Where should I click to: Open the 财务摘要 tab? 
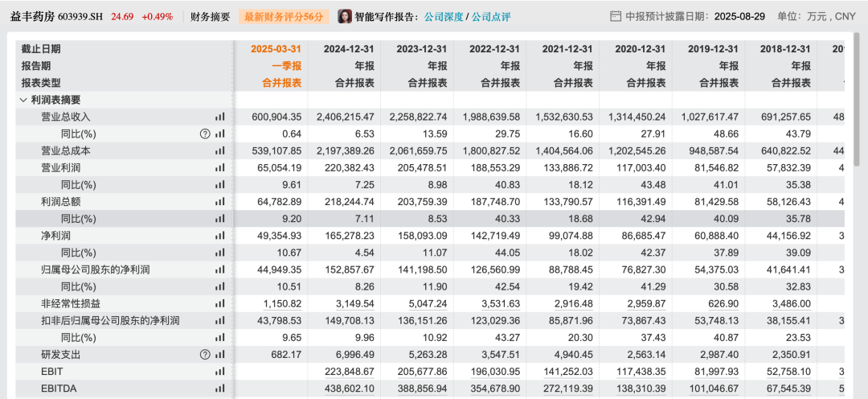click(210, 17)
